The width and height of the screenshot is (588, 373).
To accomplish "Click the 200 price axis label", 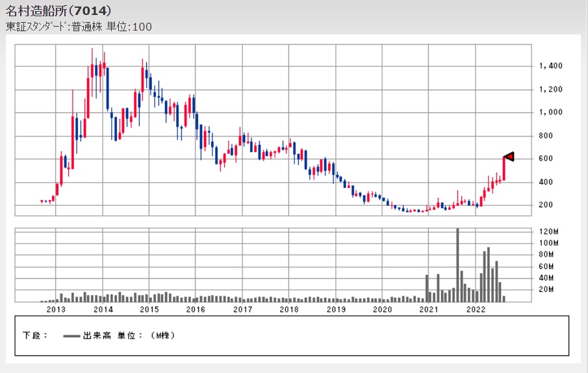I will coord(546,205).
